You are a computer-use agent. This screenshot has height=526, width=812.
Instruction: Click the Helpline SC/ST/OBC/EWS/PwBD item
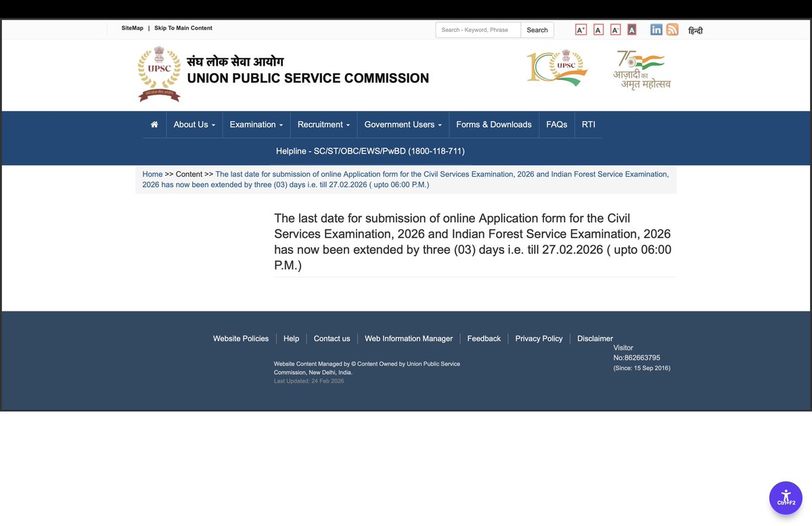point(370,151)
